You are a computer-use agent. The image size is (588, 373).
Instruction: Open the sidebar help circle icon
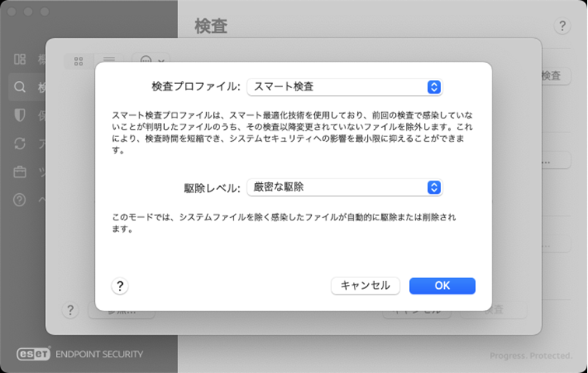[x=19, y=199]
